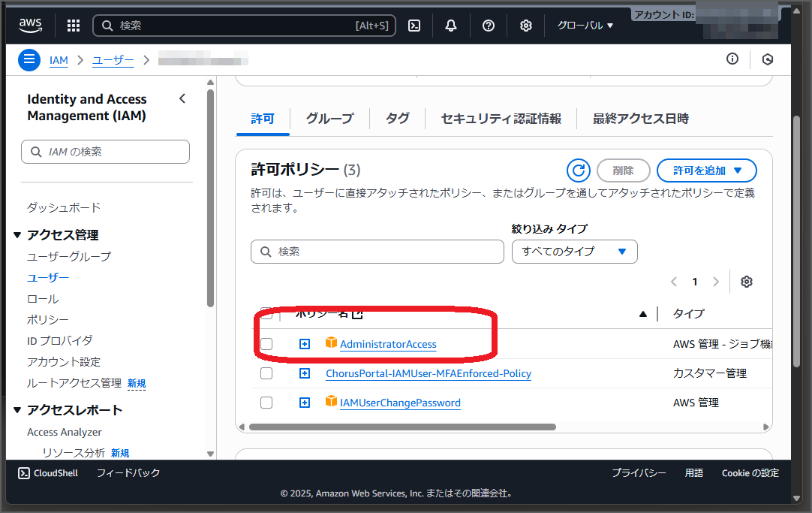The height and width of the screenshot is (513, 812).
Task: Open the ChorusPortal-IAMUser-MFAEnforced-Policy link
Action: pos(429,373)
